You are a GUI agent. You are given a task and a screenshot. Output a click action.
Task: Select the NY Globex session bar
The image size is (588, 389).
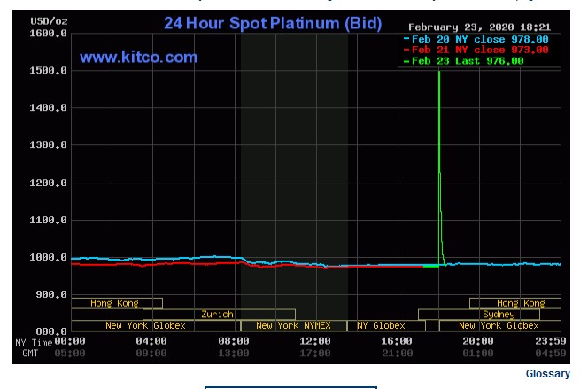(381, 325)
